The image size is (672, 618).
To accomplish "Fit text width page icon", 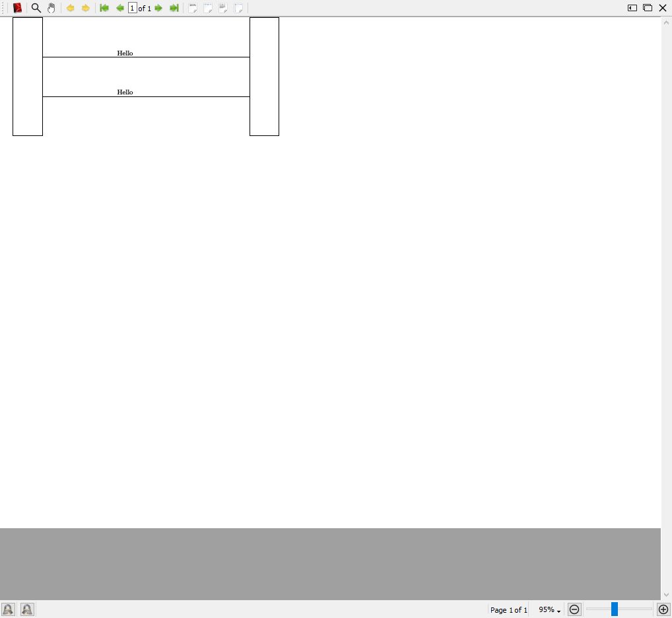I will tap(223, 8).
